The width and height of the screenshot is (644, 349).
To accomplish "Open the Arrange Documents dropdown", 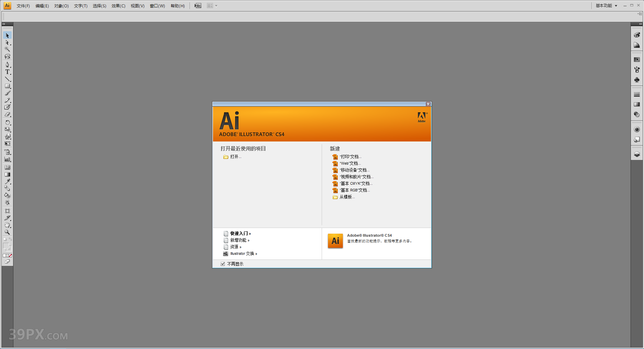I will click(x=211, y=5).
